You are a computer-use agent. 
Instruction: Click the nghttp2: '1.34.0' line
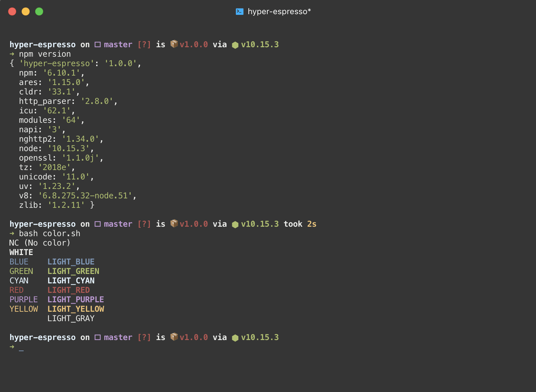(x=61, y=139)
